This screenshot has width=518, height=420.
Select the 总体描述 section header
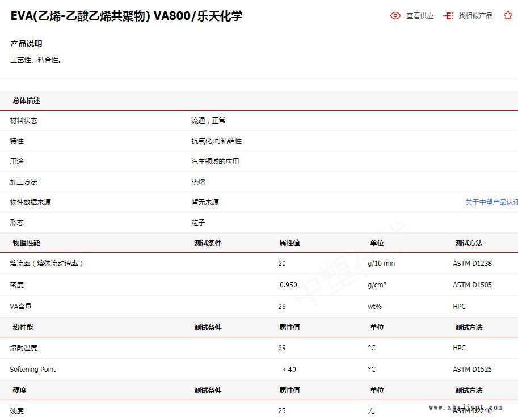(27, 101)
